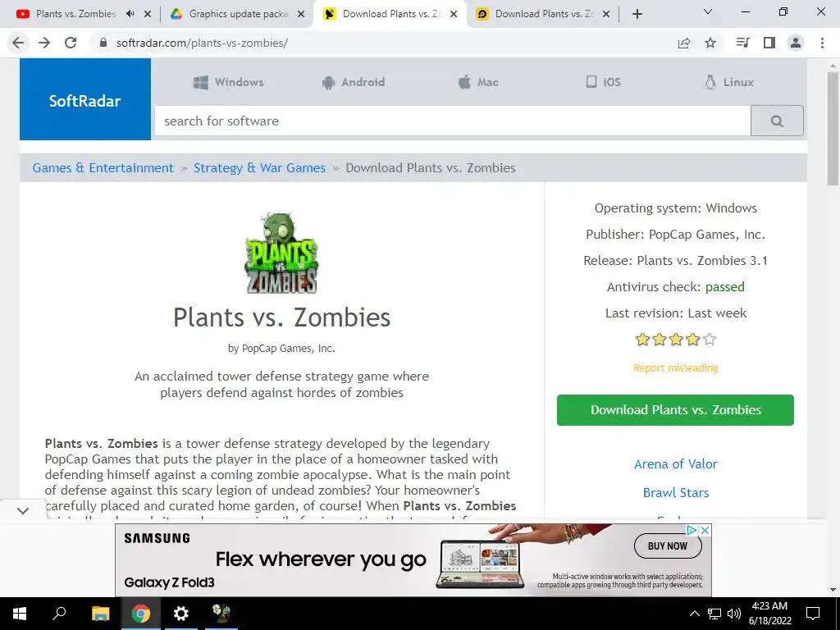Open the network status tray icon
Viewport: 840px width, 630px height.
714,614
